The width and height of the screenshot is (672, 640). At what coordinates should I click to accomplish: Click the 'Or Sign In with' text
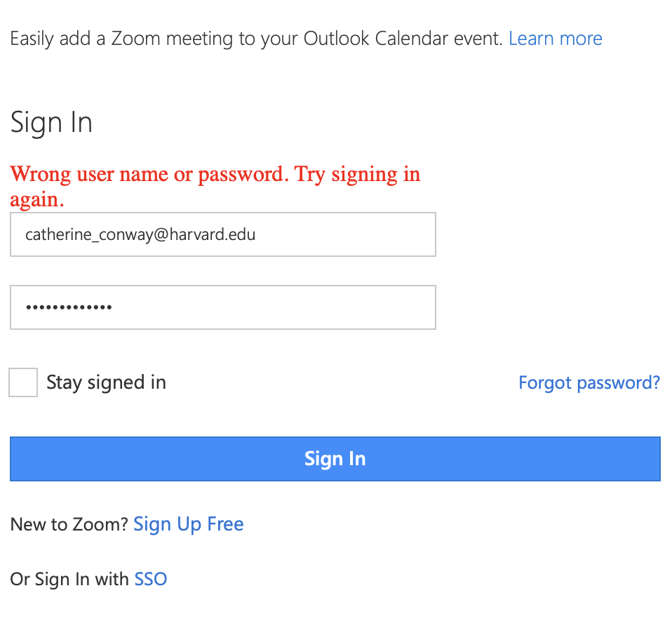point(69,579)
